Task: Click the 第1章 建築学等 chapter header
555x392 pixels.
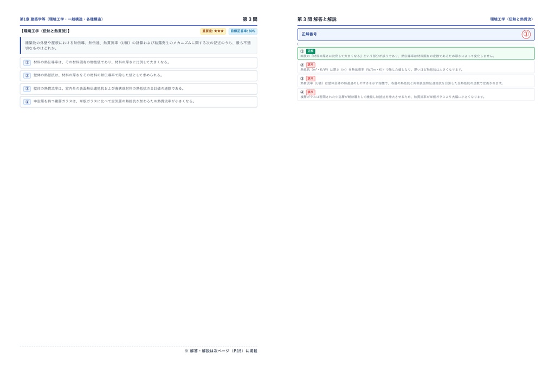Action: (61, 19)
